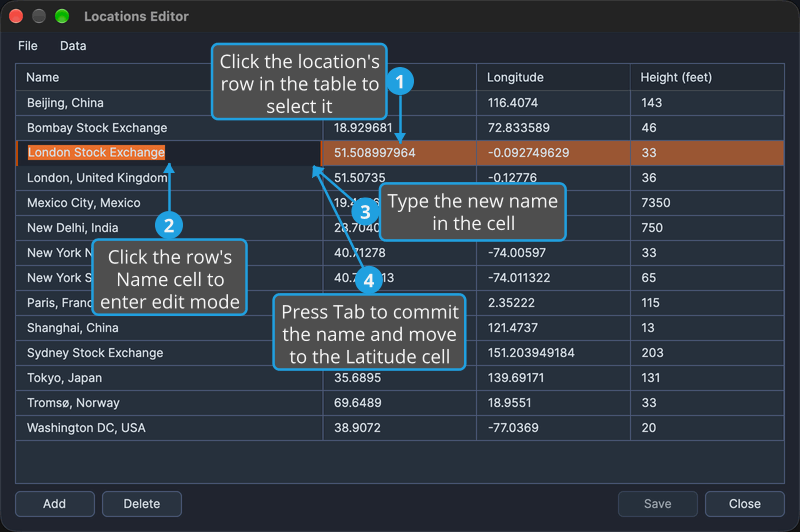Click height cell 131
The image size is (800, 532).
click(x=707, y=378)
